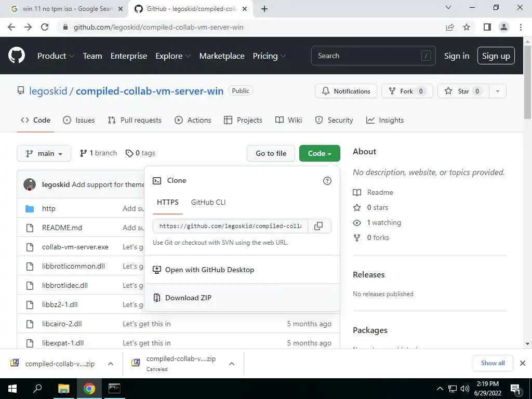
Task: Expand the Product menu
Action: pyautogui.click(x=56, y=56)
